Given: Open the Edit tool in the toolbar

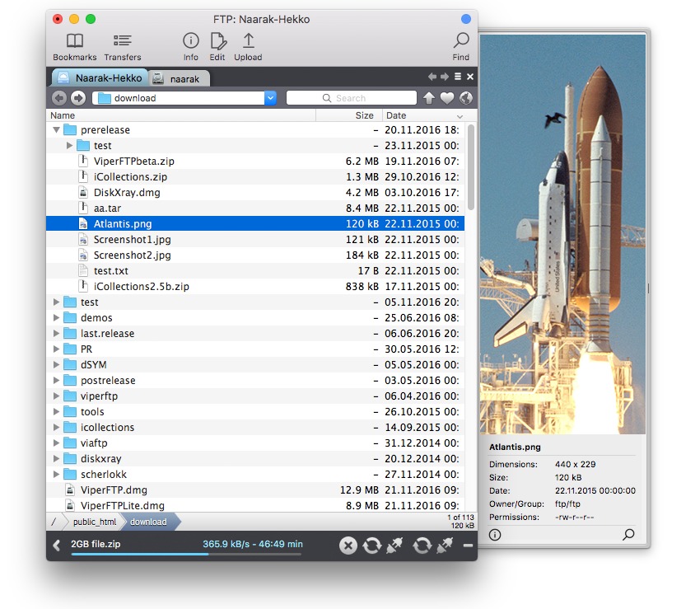Looking at the screenshot, I should click(x=217, y=45).
